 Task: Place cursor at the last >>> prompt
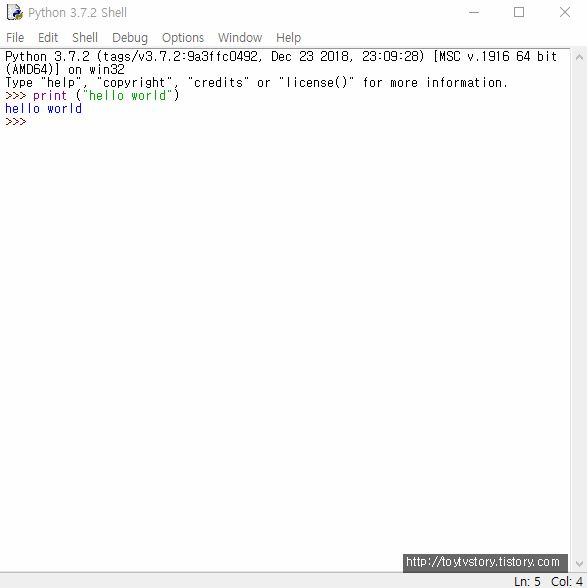coord(16,122)
